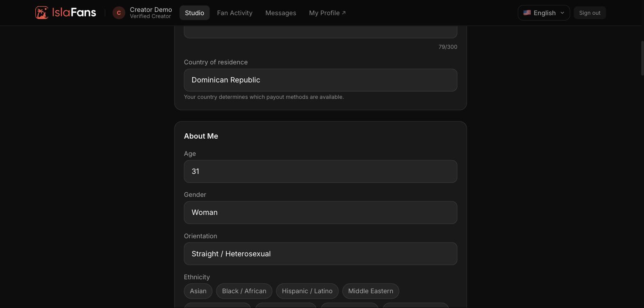Open the Studio tab

pos(194,13)
